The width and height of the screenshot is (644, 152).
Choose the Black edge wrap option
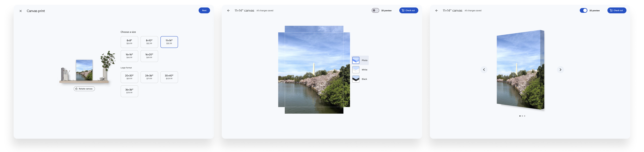360,79
